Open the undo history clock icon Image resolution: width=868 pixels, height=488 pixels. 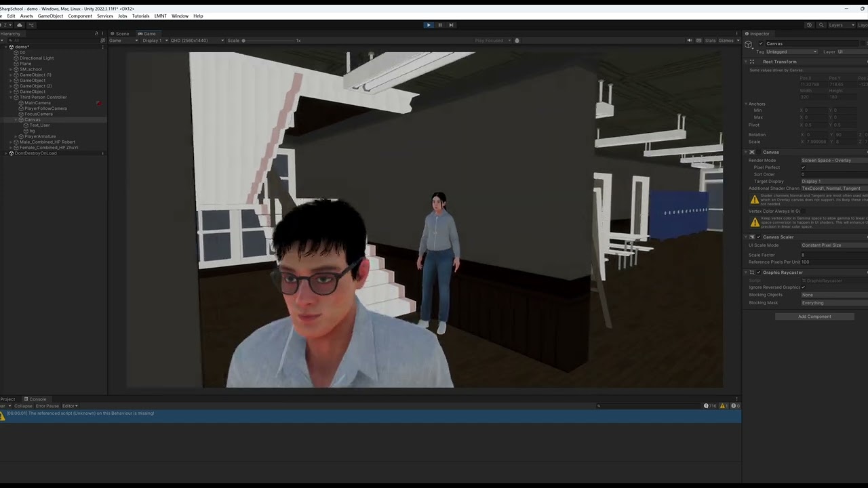(809, 25)
